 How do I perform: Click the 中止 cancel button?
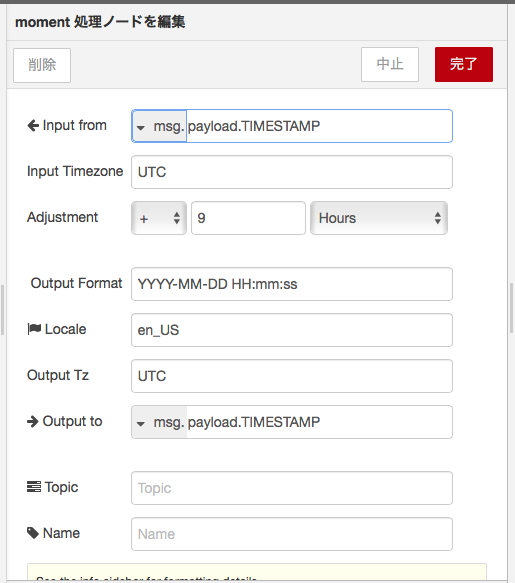point(390,64)
